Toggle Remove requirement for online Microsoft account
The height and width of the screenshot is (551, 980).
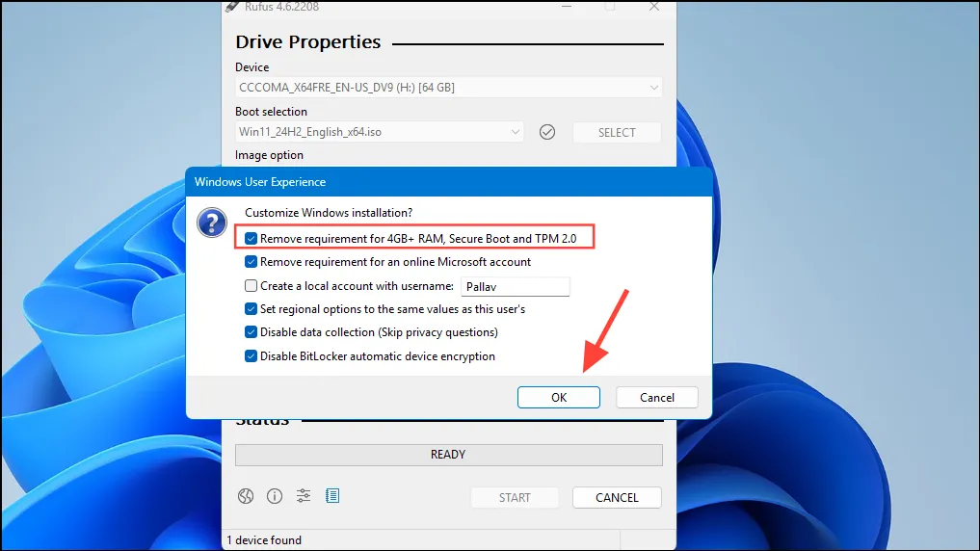tap(251, 262)
